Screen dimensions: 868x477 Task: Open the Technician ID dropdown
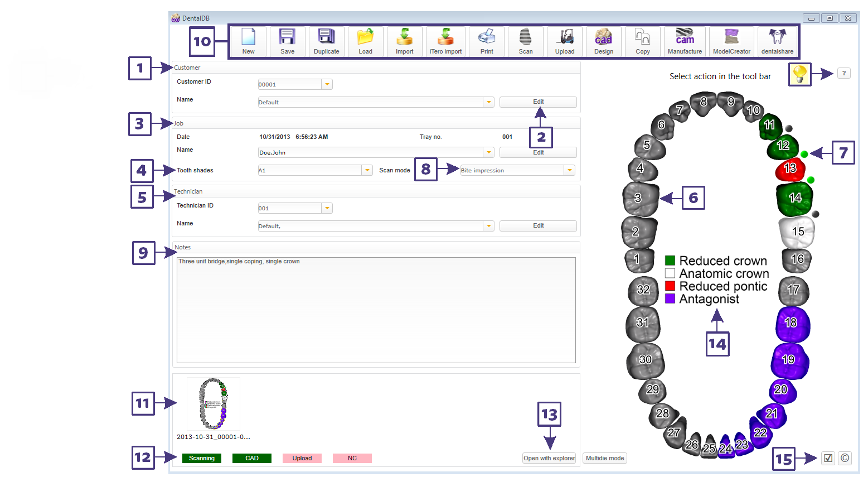[327, 208]
